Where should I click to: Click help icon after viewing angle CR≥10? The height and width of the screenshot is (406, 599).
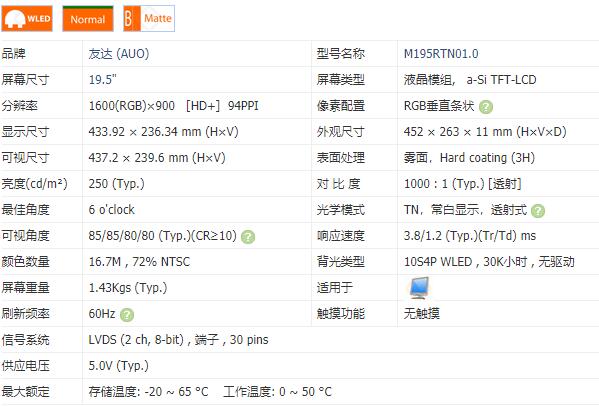248,237
